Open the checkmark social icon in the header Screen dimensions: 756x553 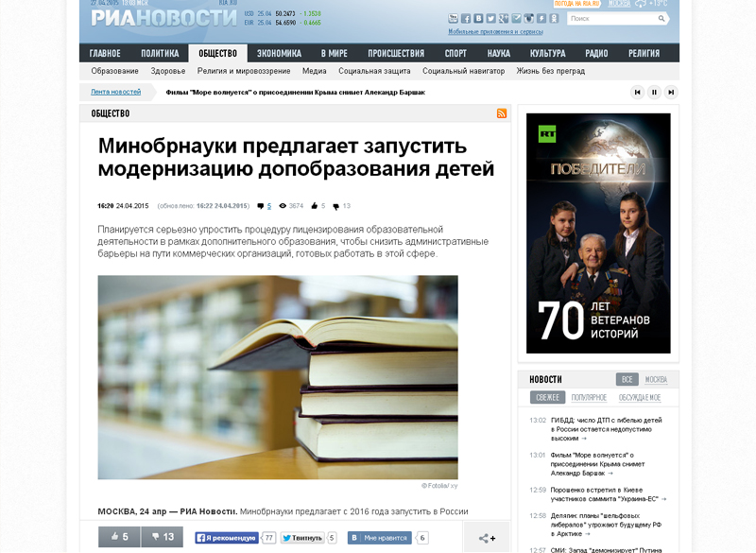516,18
